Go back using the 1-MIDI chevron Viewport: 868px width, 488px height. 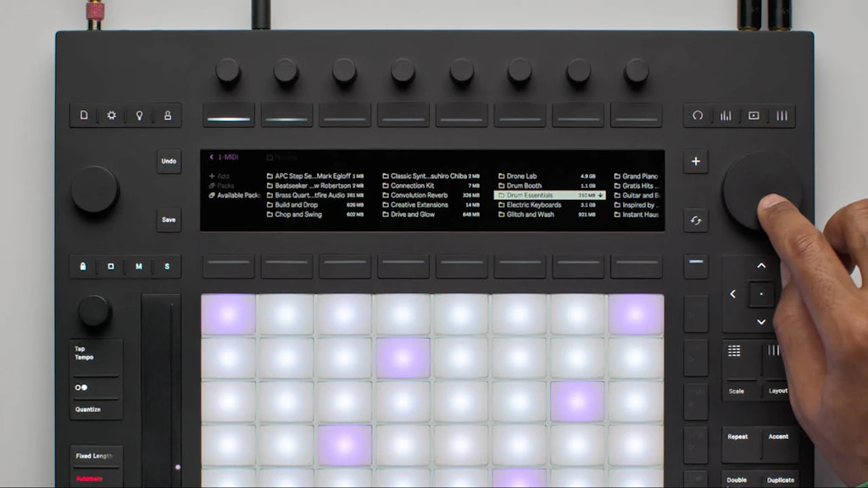(x=211, y=157)
